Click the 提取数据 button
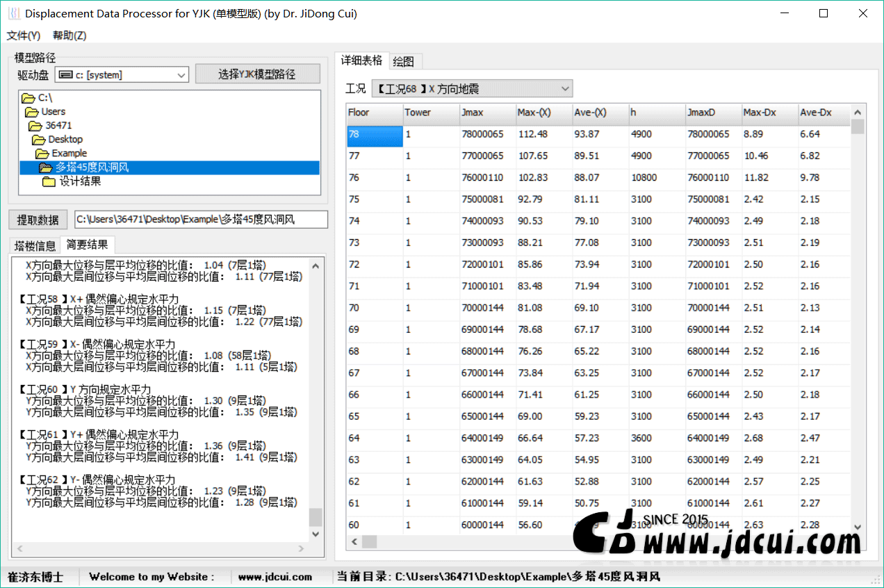Viewport: 884px width, 588px height. click(38, 220)
